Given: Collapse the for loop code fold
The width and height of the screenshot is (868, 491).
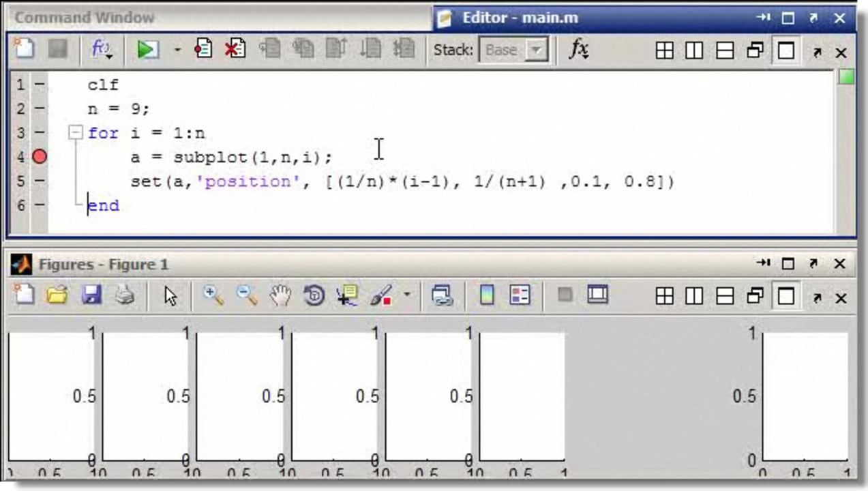Looking at the screenshot, I should pyautogui.click(x=76, y=133).
